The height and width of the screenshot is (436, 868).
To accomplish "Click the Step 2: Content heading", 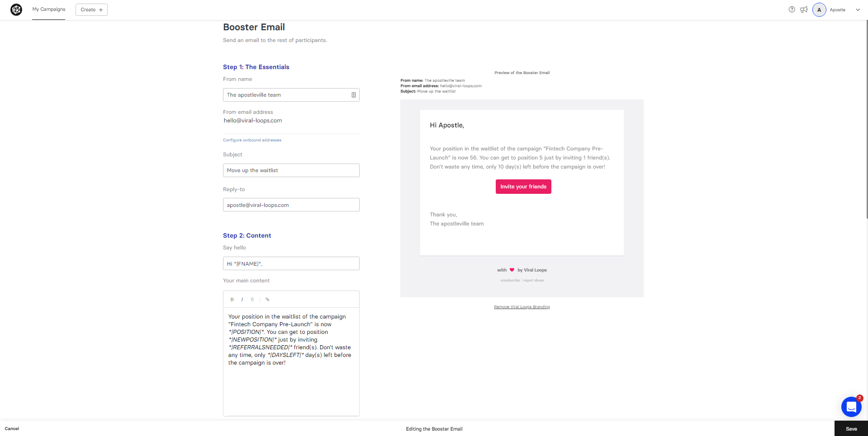I will coord(247,235).
